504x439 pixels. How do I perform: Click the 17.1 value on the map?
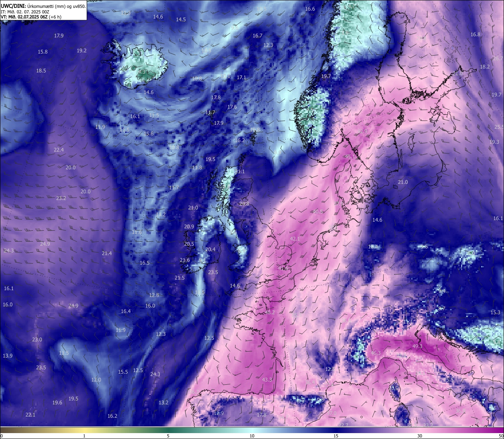coord(241,78)
